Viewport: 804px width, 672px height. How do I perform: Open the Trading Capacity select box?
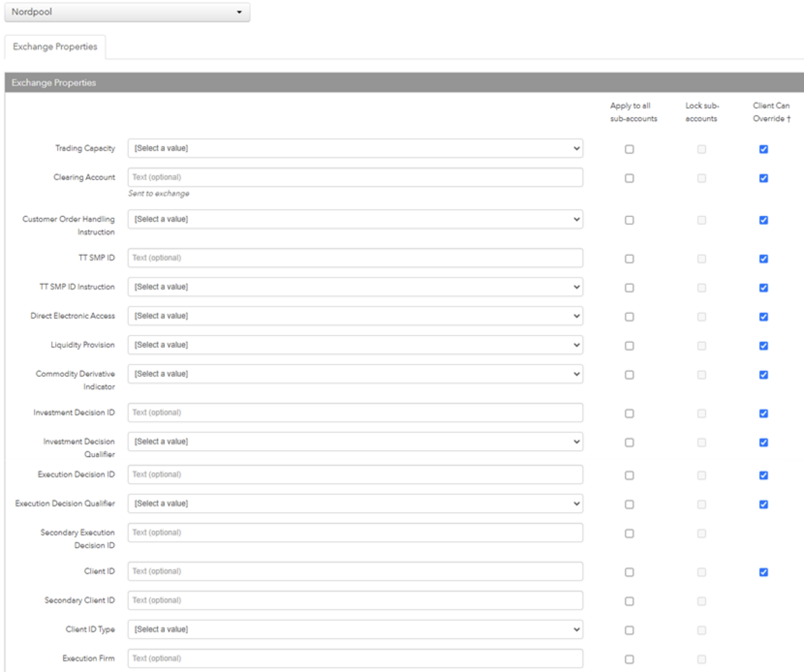coord(355,148)
